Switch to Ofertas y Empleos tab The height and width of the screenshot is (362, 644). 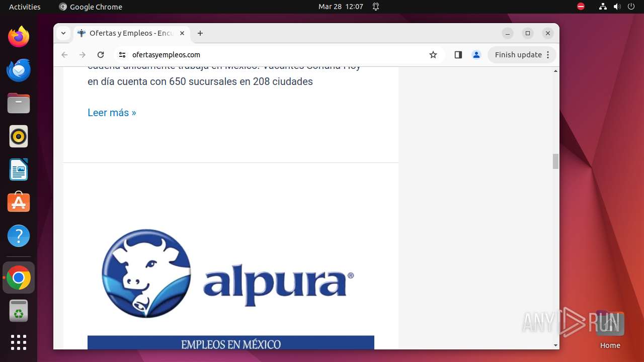(x=131, y=33)
